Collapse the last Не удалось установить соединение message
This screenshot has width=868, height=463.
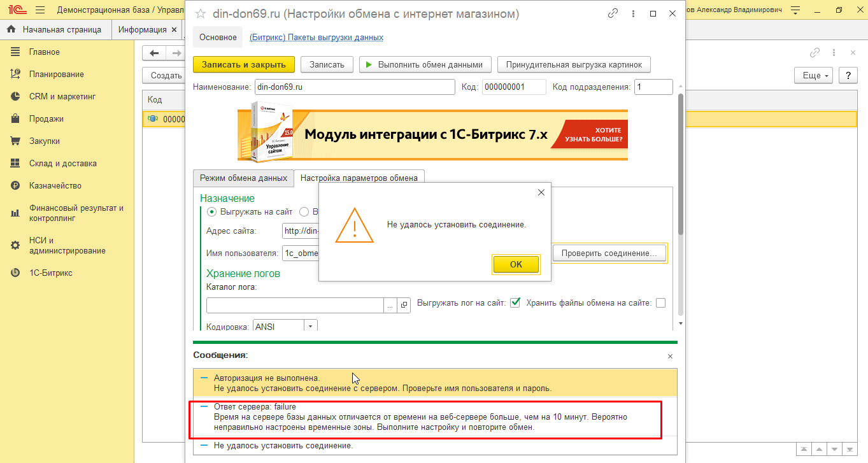[204, 446]
